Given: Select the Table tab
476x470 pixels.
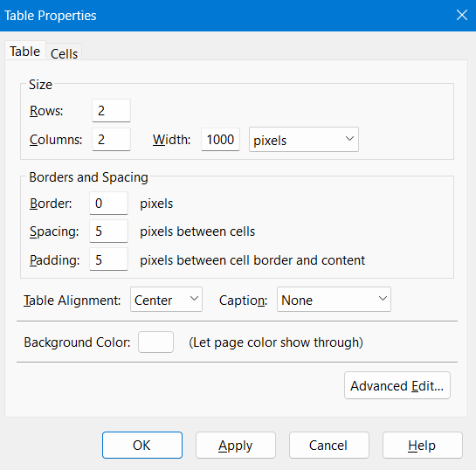Looking at the screenshot, I should tap(25, 51).
